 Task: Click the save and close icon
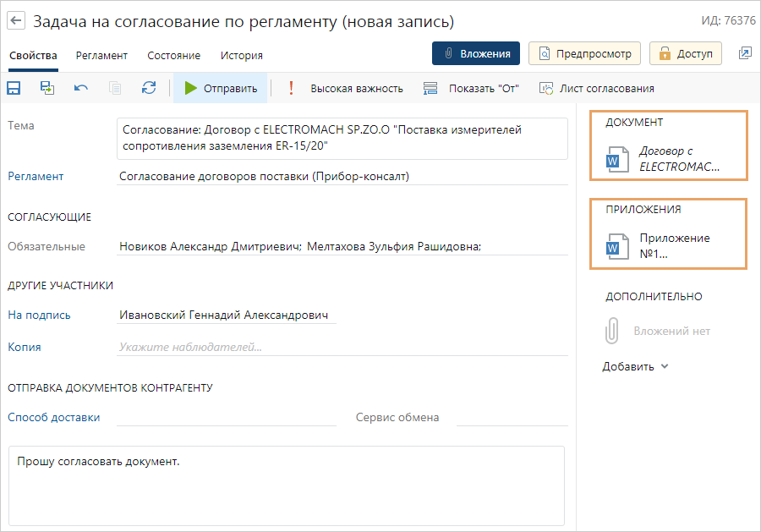[47, 88]
